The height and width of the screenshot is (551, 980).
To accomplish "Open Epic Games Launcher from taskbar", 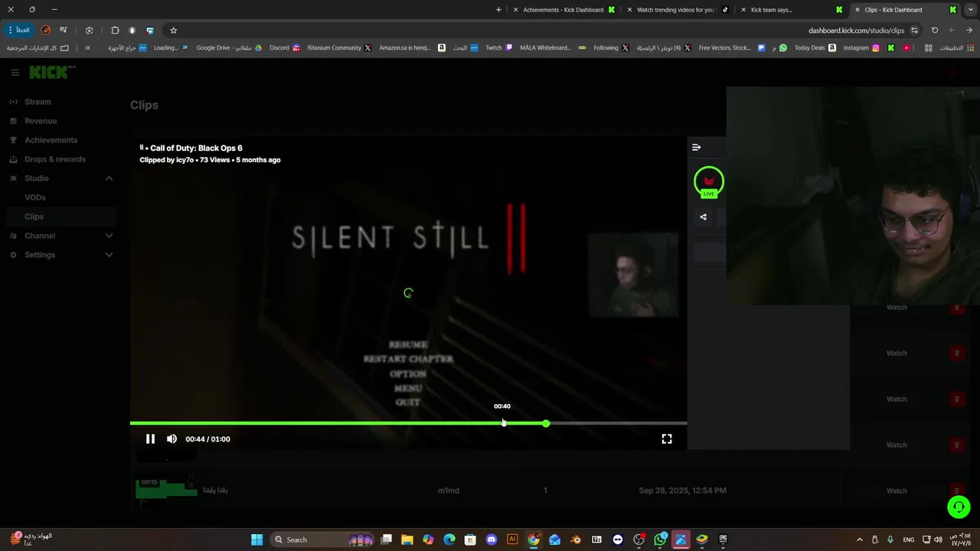I will (723, 540).
